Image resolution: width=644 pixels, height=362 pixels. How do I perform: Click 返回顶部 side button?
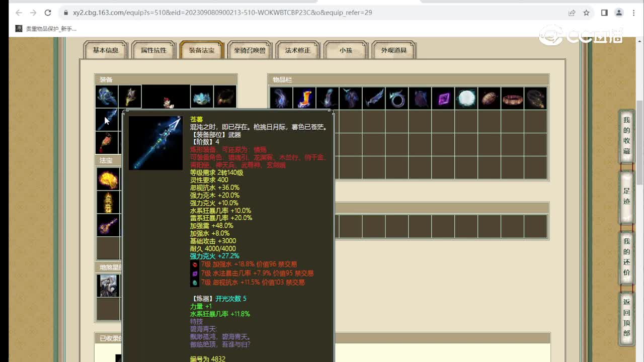click(626, 318)
